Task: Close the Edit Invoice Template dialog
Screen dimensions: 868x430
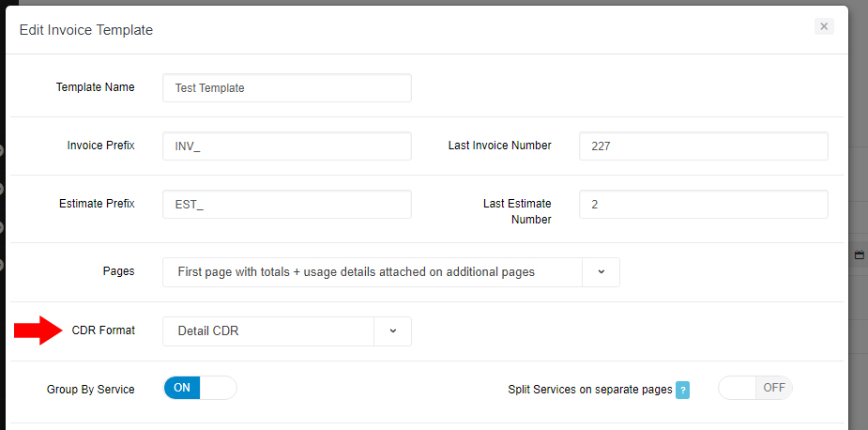Action: [x=823, y=27]
